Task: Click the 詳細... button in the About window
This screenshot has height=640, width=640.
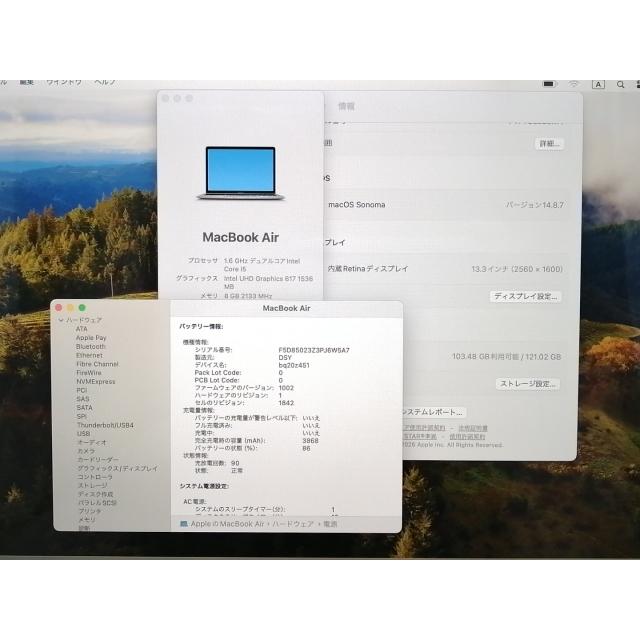Action: point(549,144)
